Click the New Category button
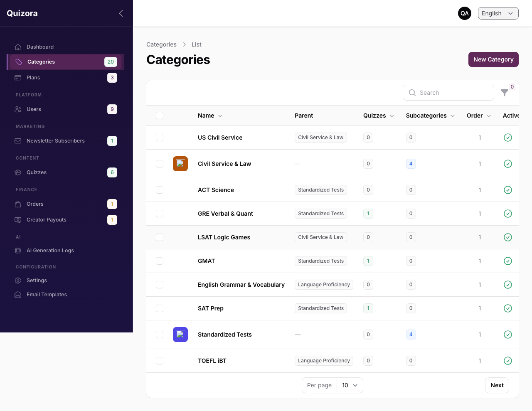The width and height of the screenshot is (532, 411). pyautogui.click(x=493, y=59)
